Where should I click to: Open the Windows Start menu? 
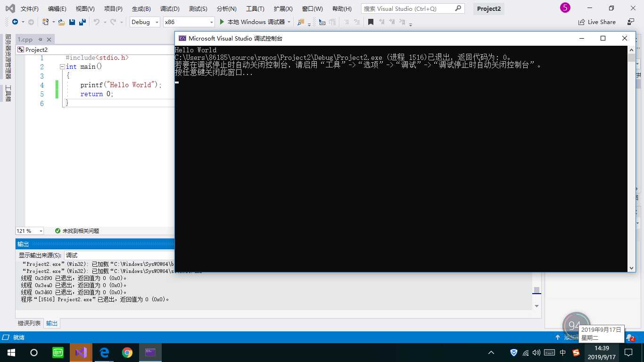coord(11,353)
